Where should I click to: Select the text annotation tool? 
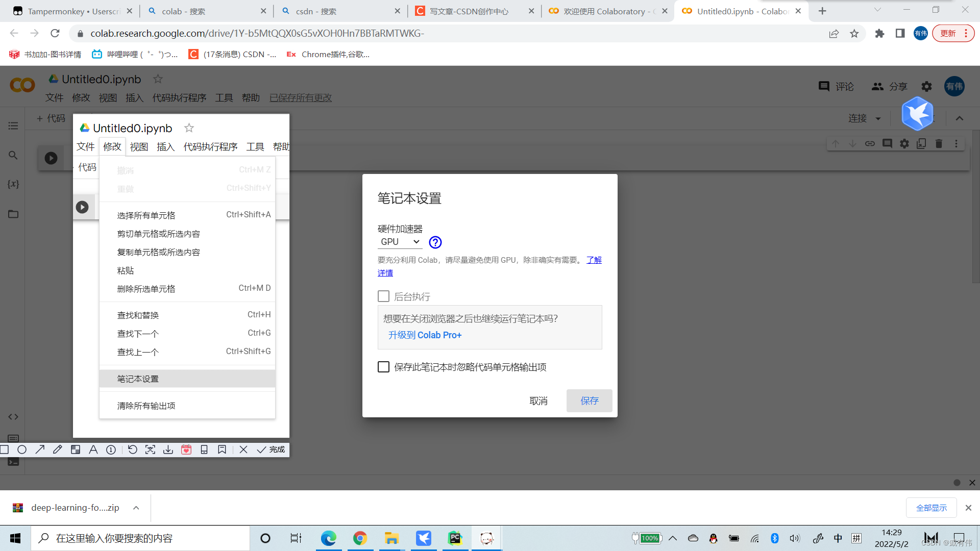pyautogui.click(x=93, y=449)
